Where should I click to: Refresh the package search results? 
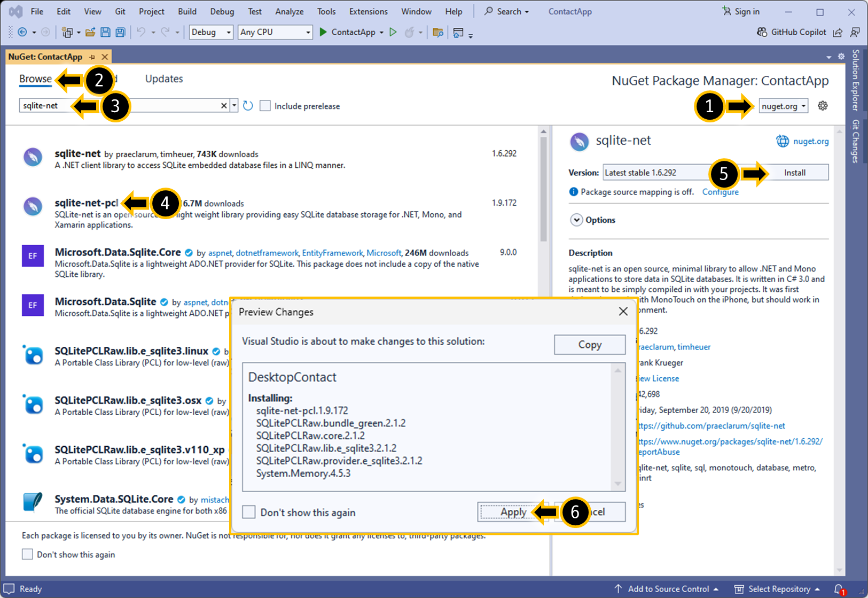coord(248,106)
